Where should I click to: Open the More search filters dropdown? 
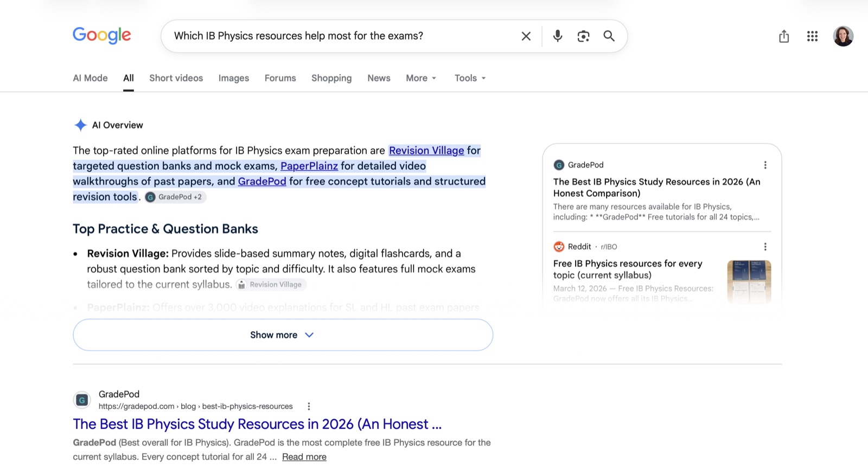pos(421,78)
